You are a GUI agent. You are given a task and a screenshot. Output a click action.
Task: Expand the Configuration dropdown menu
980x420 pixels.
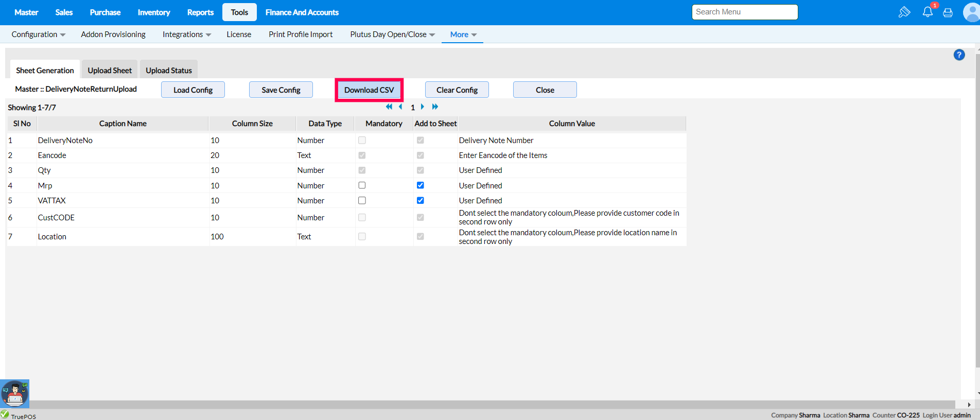click(39, 34)
